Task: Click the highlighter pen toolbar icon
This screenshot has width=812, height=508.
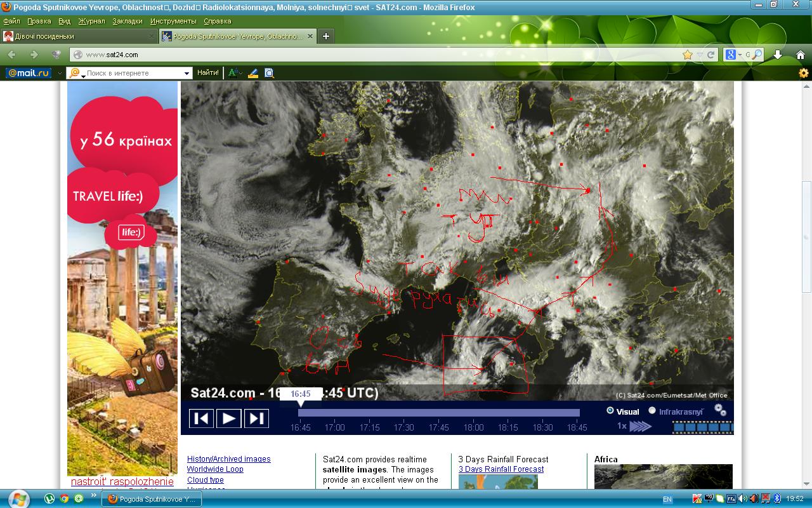Action: click(x=252, y=73)
